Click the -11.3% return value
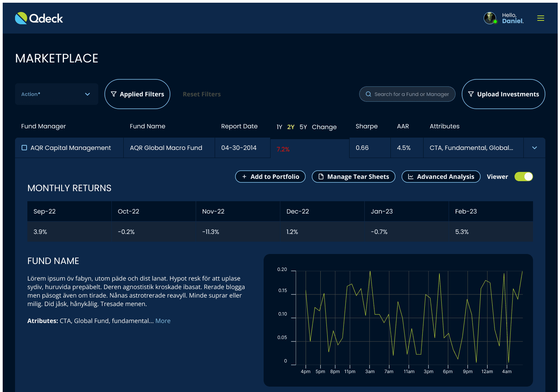560x392 pixels. (x=211, y=232)
